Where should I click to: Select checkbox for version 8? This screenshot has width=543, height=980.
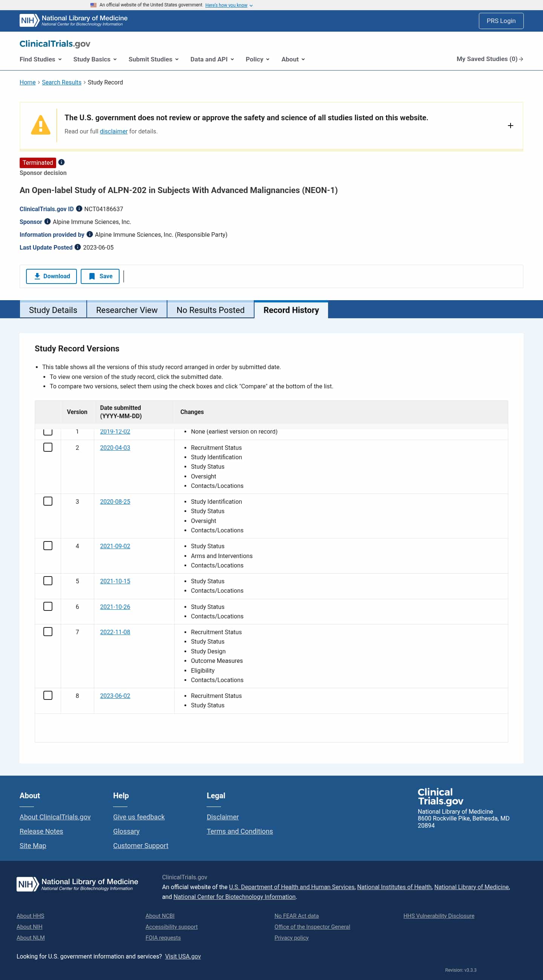pos(48,695)
